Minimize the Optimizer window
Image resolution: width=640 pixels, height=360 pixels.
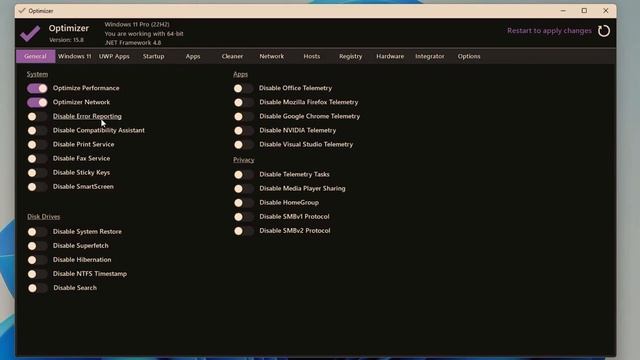click(563, 11)
